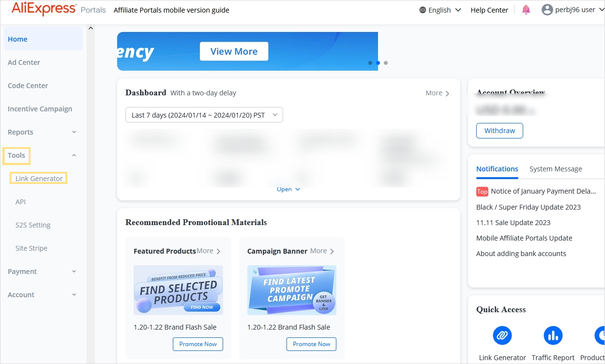Click Promote Now under Campaign Banner
Screen dimensions: 605x364
[x=311, y=344]
